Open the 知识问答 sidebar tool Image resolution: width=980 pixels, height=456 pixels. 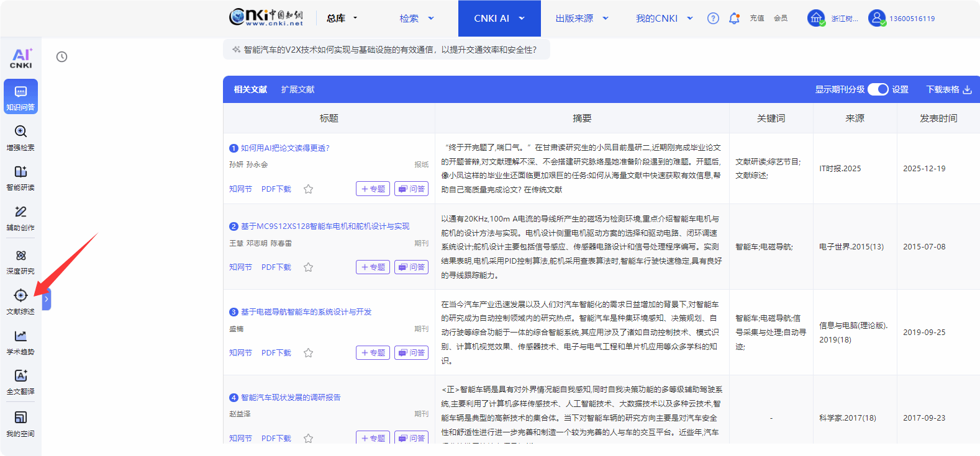coord(20,97)
